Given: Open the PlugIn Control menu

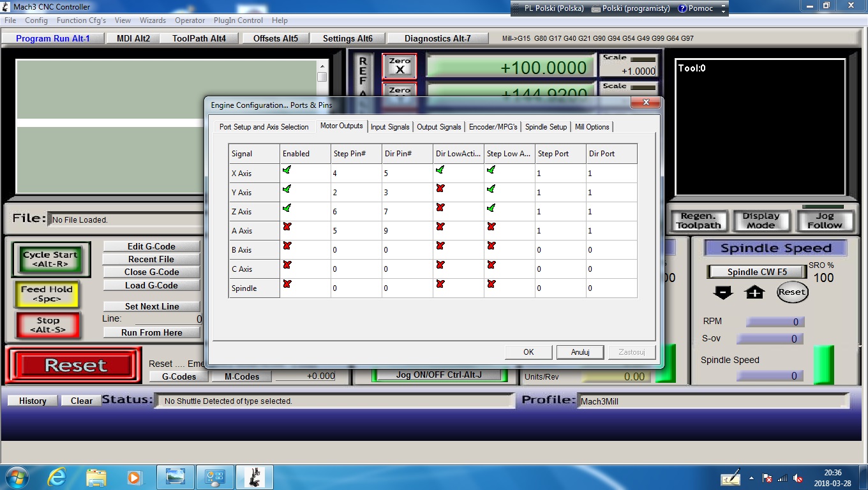Looking at the screenshot, I should (238, 20).
